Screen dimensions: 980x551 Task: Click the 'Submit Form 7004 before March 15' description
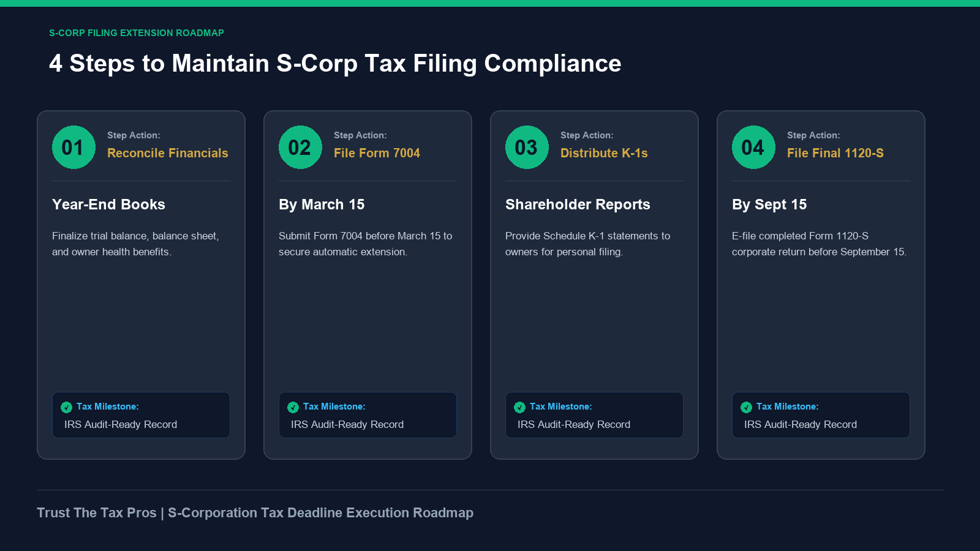pos(365,244)
